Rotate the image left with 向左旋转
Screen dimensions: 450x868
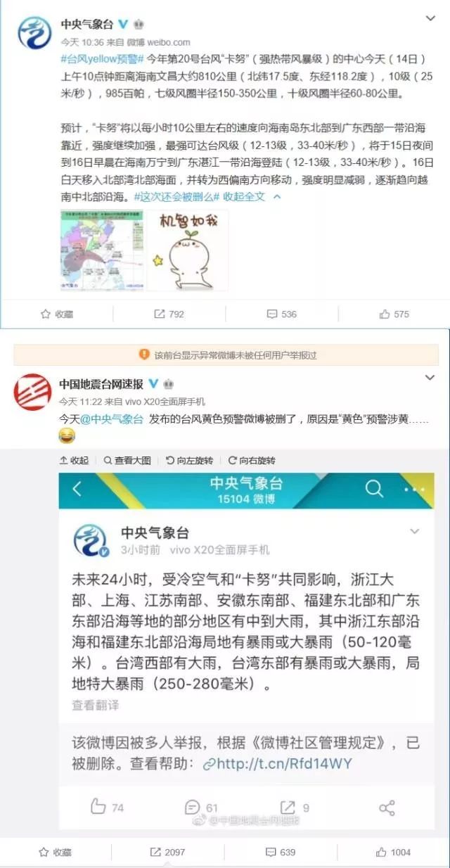[x=190, y=460]
